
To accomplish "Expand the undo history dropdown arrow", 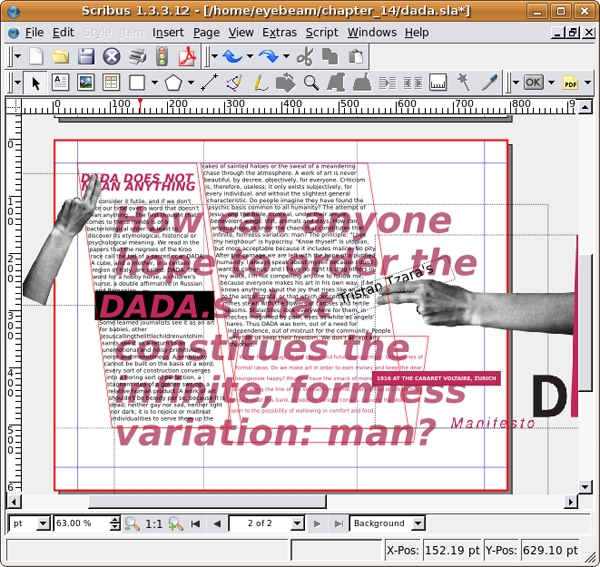I will pos(250,57).
